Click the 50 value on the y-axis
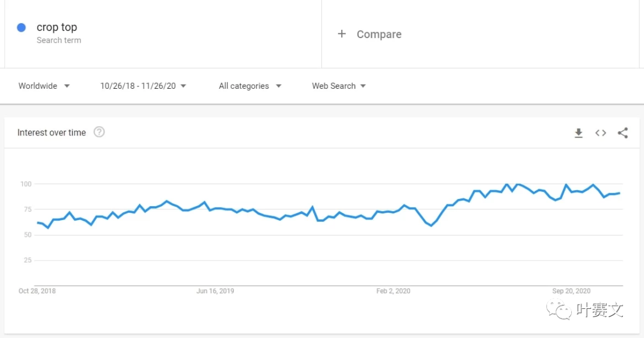Image resolution: width=644 pixels, height=338 pixels. tap(27, 235)
